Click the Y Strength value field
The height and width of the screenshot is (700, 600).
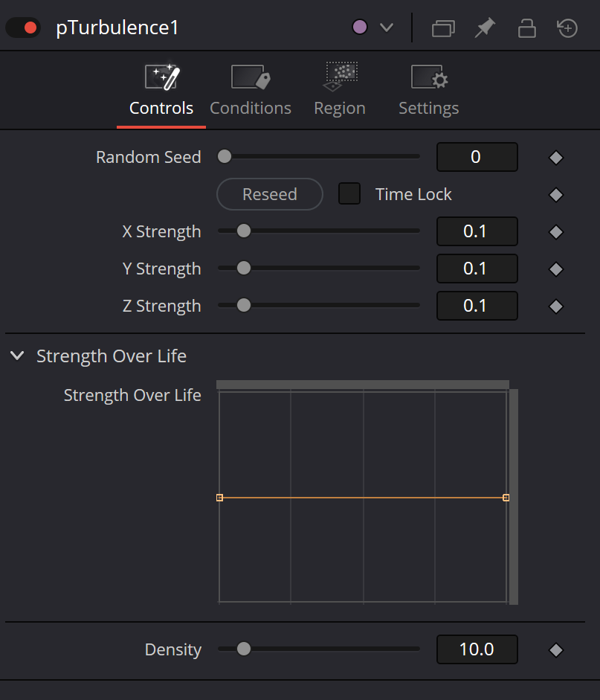477,269
